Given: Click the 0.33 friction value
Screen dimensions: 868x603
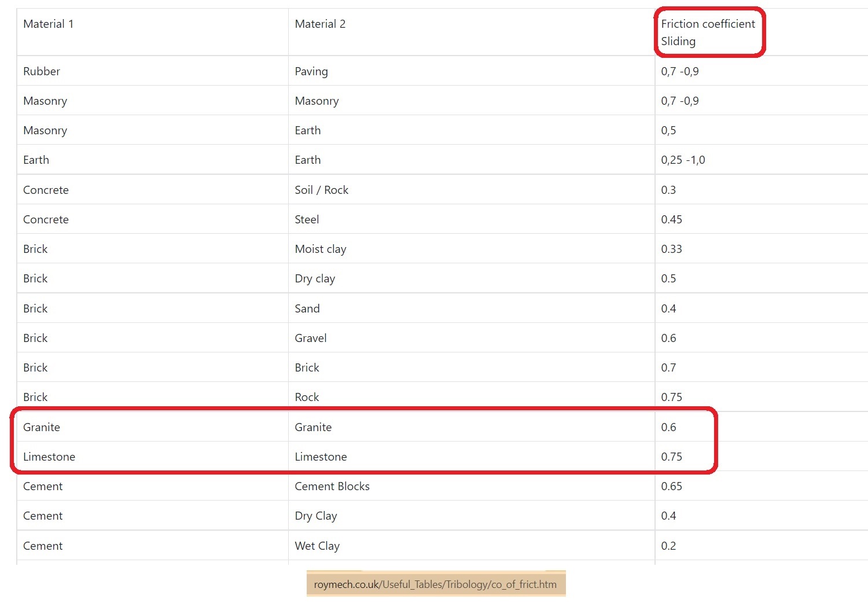Looking at the screenshot, I should click(671, 249).
